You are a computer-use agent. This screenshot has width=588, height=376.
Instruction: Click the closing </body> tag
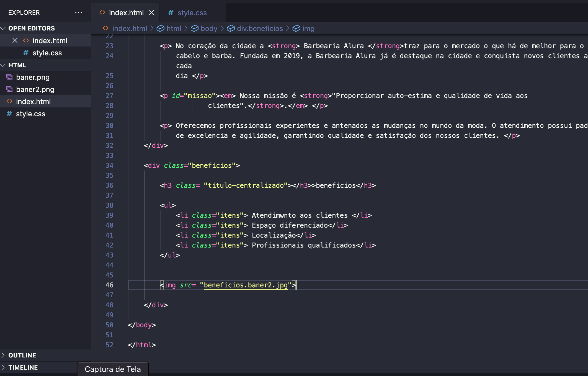click(142, 325)
